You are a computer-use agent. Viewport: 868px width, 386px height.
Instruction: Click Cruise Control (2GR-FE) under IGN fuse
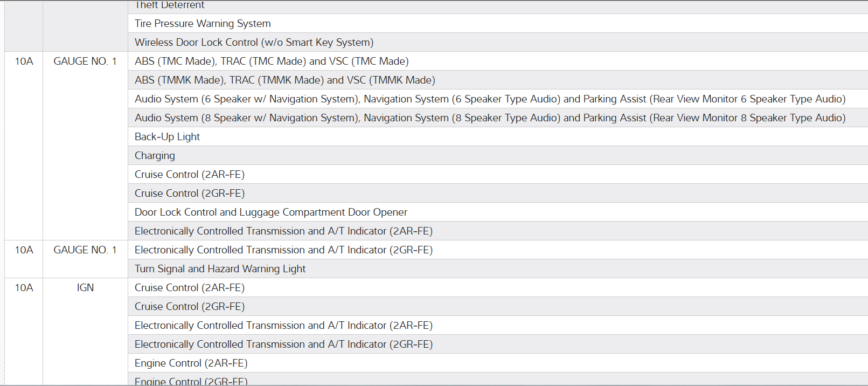point(189,307)
